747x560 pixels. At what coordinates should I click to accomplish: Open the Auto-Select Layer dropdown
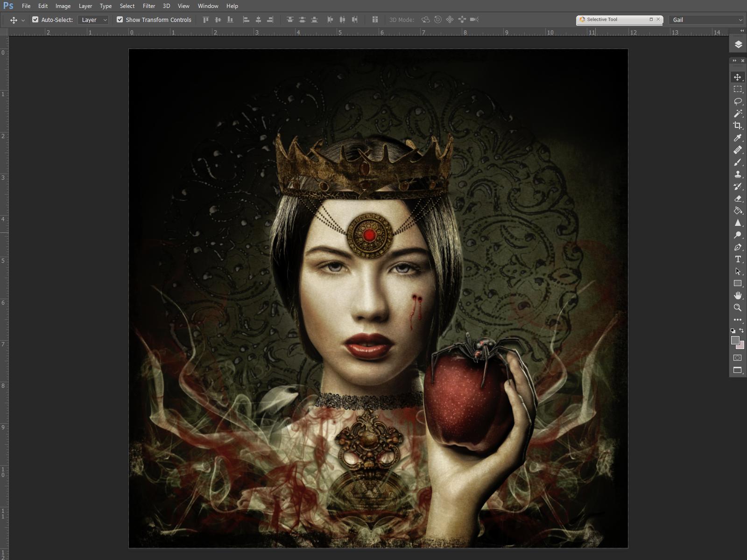tap(92, 20)
